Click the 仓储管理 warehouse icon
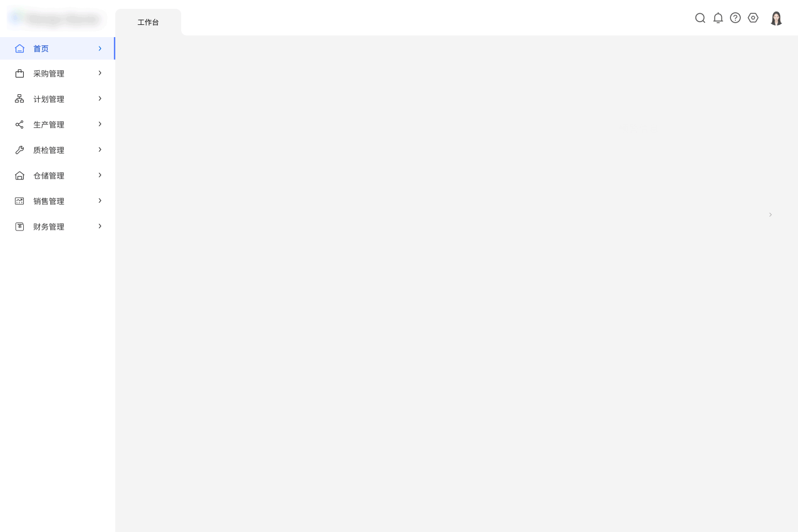Screen dimensions: 798x532 (x=19, y=175)
